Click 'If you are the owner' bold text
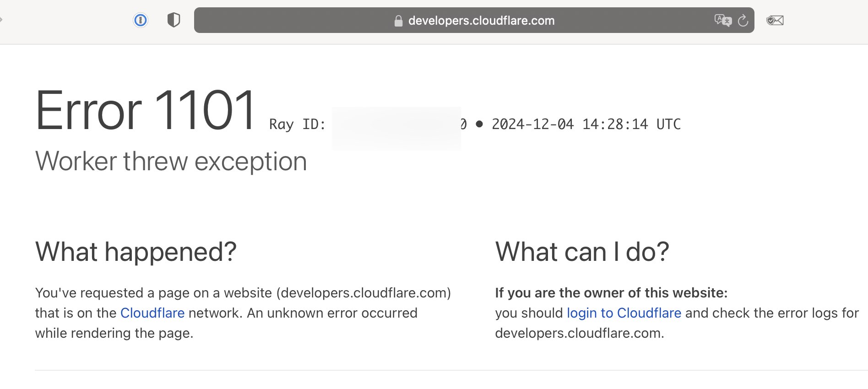 click(x=611, y=293)
